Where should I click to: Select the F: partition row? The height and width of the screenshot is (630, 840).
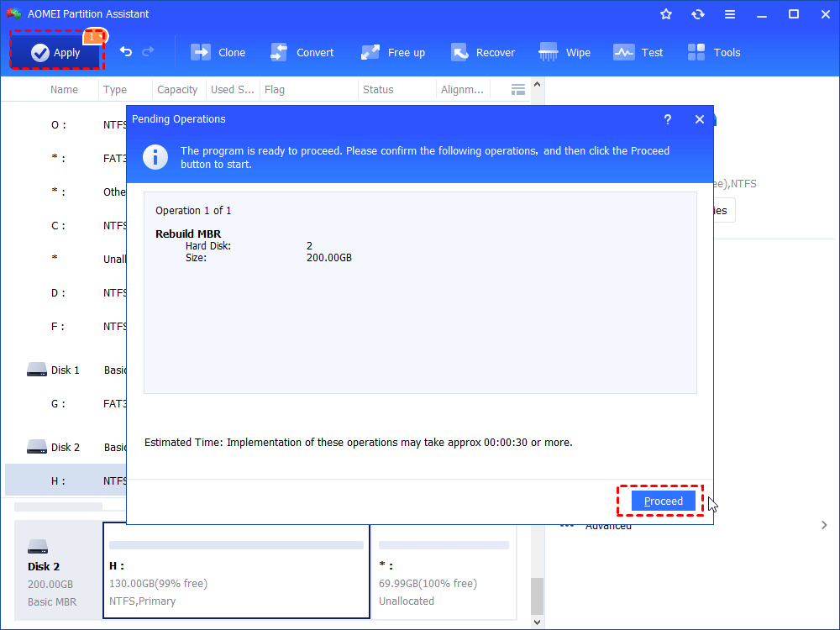point(66,326)
